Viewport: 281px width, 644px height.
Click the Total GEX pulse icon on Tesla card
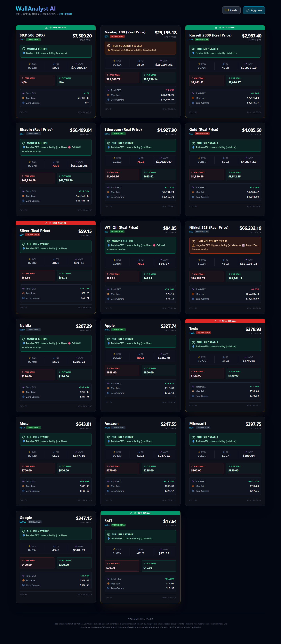pos(193,387)
